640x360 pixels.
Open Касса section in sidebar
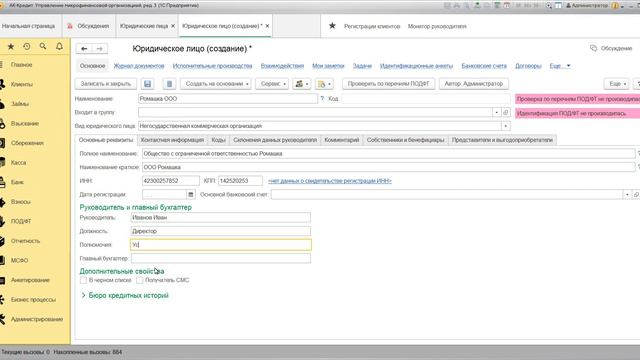[18, 163]
